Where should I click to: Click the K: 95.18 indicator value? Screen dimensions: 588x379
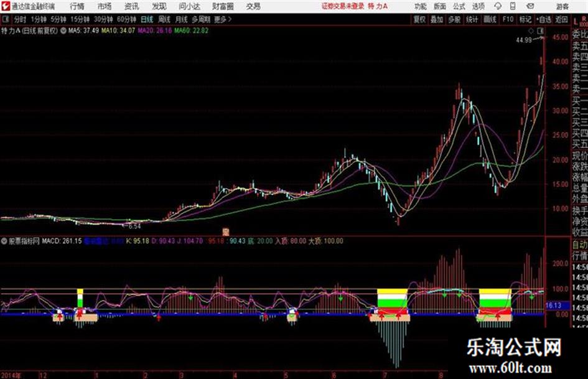pyautogui.click(x=138, y=241)
